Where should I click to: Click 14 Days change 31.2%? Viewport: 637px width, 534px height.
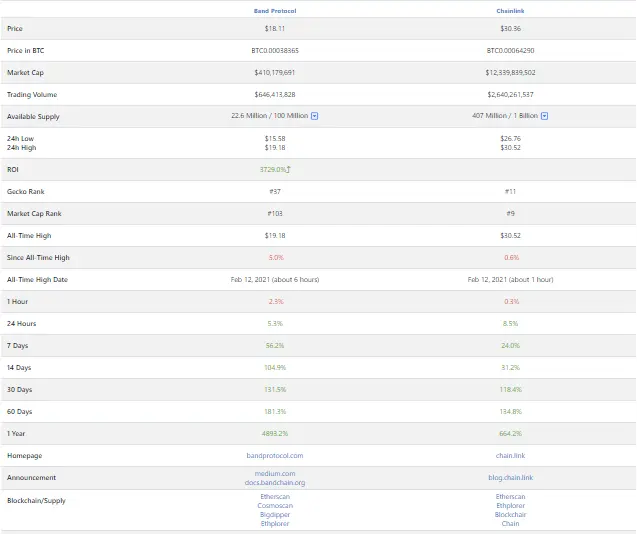[x=510, y=367]
